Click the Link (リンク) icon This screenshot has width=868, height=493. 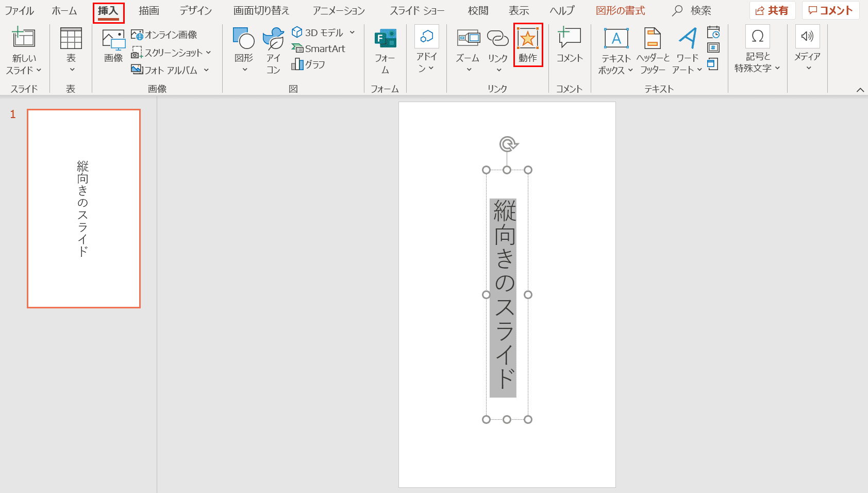click(498, 38)
